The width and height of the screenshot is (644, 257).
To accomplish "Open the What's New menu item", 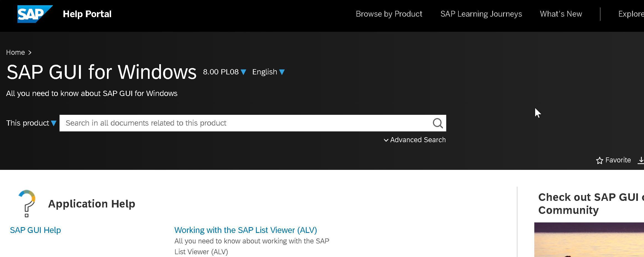I will click(x=561, y=14).
